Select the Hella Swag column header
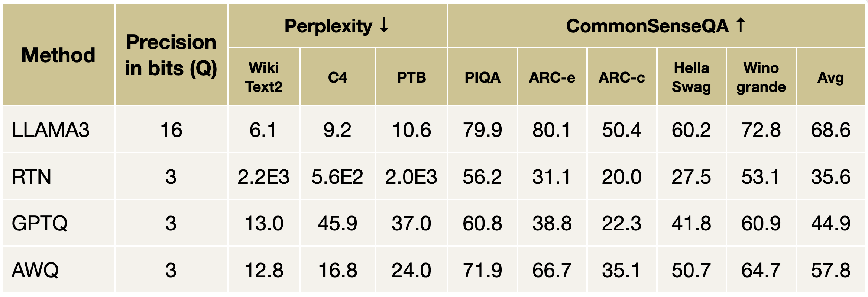Screen dimensions: 868x297 (692, 77)
